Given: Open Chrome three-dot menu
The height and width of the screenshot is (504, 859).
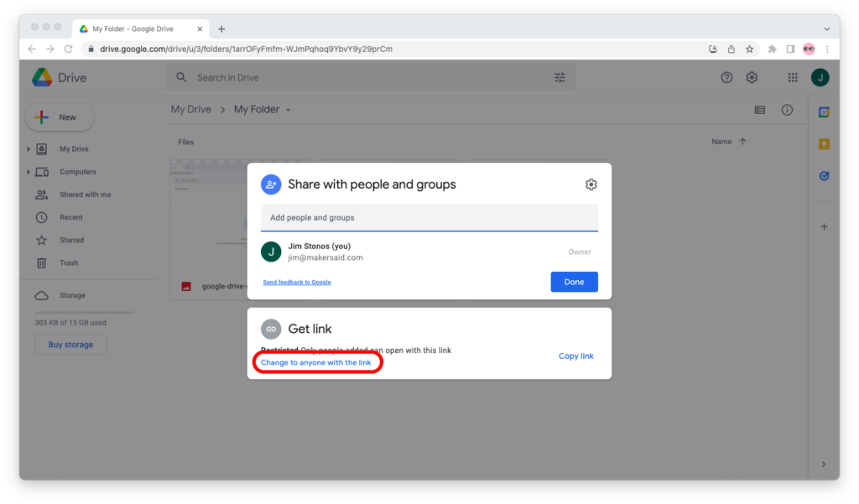Looking at the screenshot, I should coord(827,49).
